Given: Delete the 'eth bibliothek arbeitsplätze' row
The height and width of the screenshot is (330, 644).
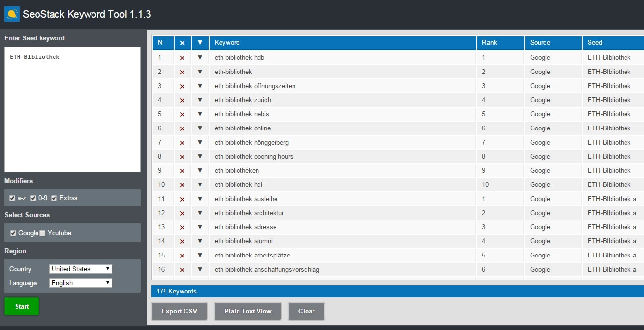Looking at the screenshot, I should point(182,256).
